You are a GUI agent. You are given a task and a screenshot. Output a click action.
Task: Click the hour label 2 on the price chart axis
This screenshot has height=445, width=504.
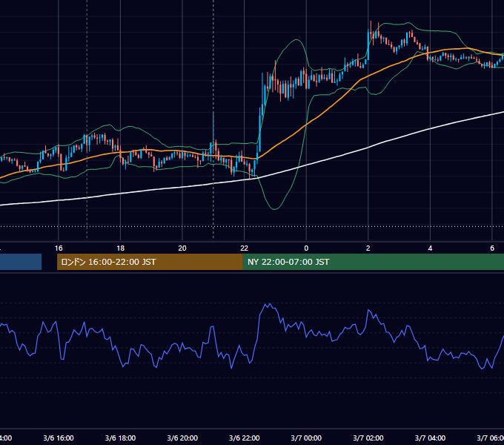click(x=368, y=248)
